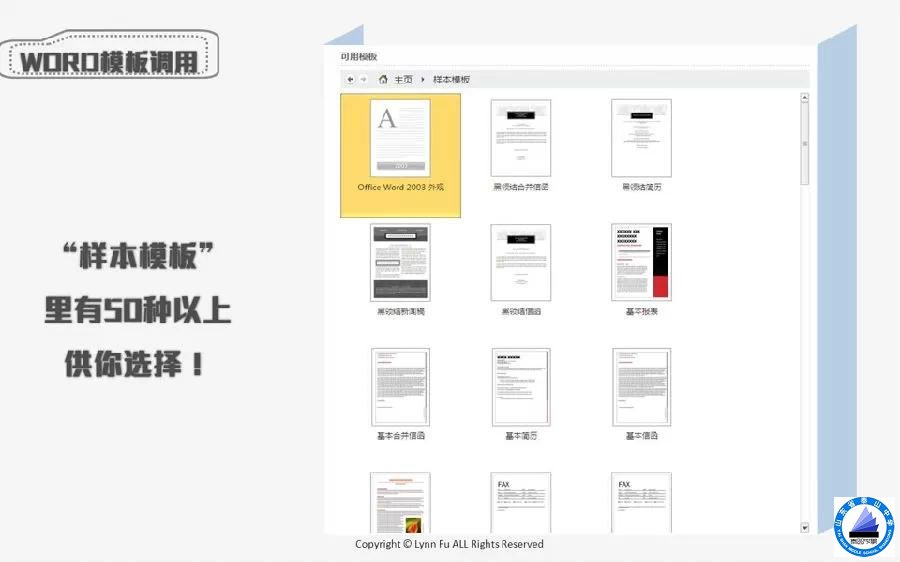This screenshot has height=562, width=900.
Task: Pick the 基本简历 template thumbnail
Action: (x=520, y=387)
